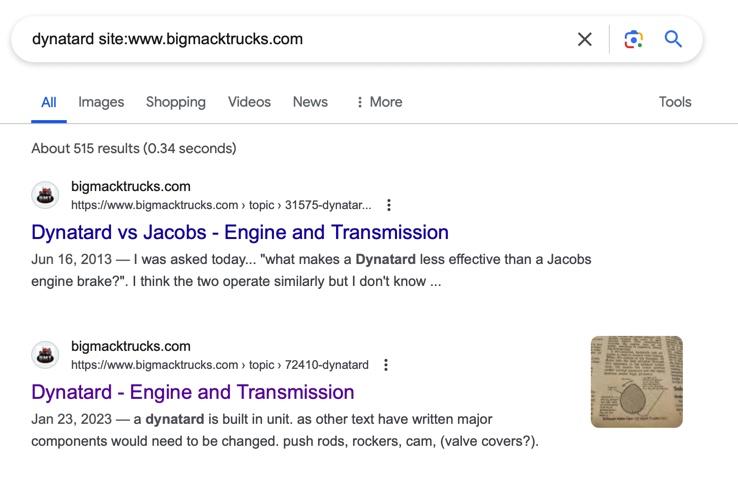Viewport: 738px width, 495px height.
Task: Switch to the Videos tab
Action: click(249, 102)
